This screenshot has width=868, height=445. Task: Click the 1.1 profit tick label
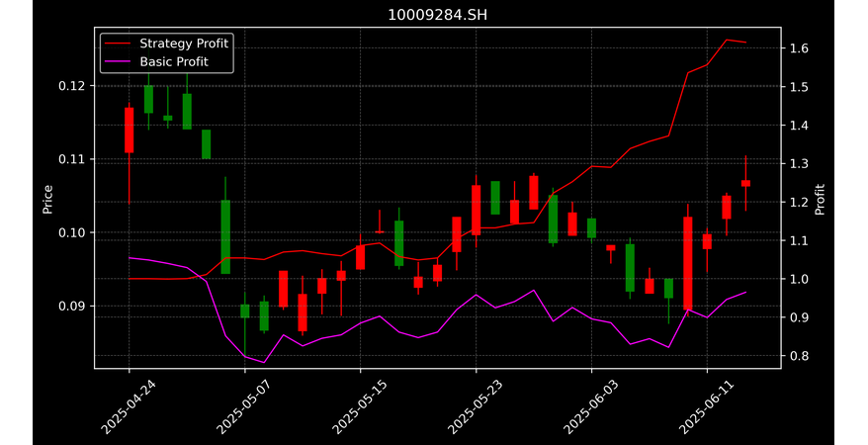pos(798,240)
